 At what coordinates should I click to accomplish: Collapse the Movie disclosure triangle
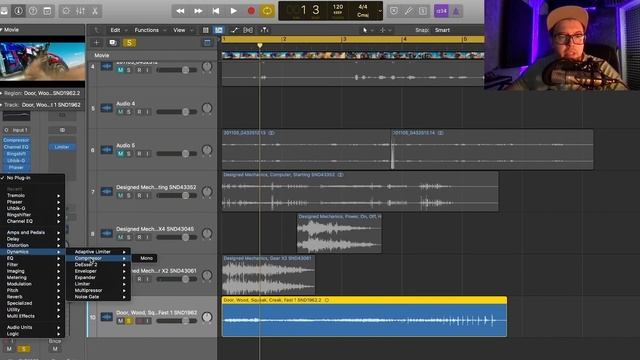[x=2, y=30]
